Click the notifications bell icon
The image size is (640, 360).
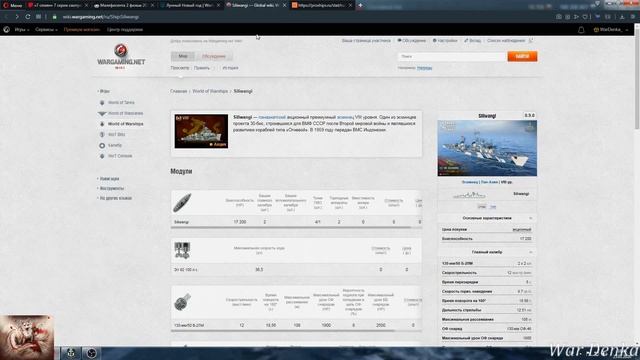coord(581,30)
